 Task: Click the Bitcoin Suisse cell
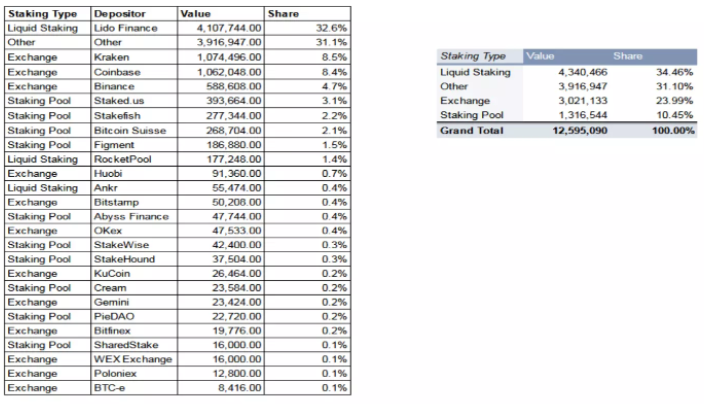128,130
